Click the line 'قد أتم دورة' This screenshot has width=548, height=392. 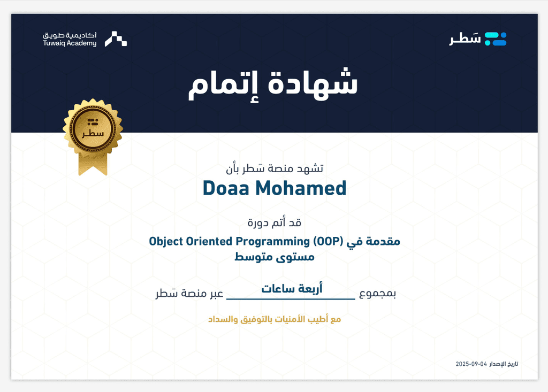pos(275,222)
